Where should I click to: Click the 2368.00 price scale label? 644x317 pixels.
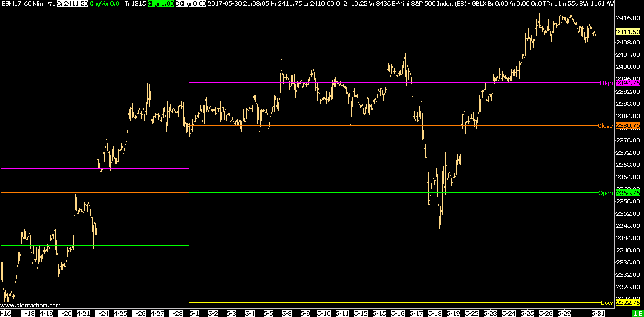pos(628,165)
